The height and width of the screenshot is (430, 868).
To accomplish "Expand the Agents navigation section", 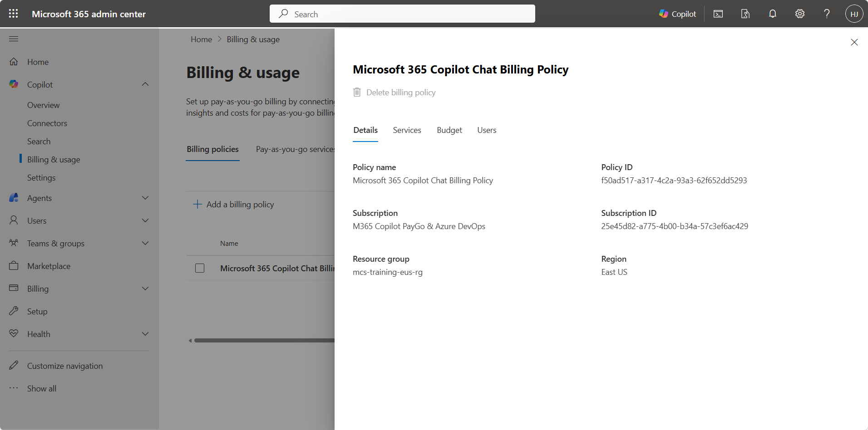I will pyautogui.click(x=145, y=198).
